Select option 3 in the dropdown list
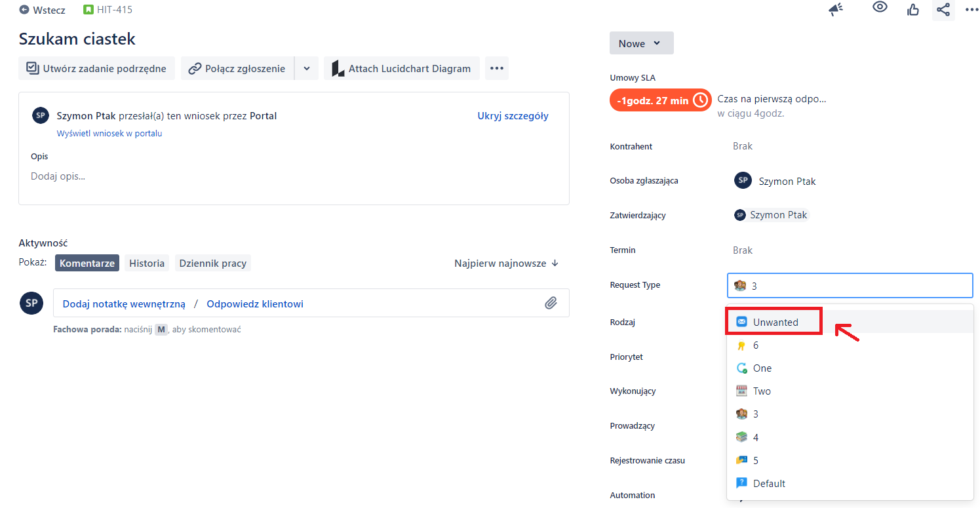980x508 pixels. click(850, 414)
